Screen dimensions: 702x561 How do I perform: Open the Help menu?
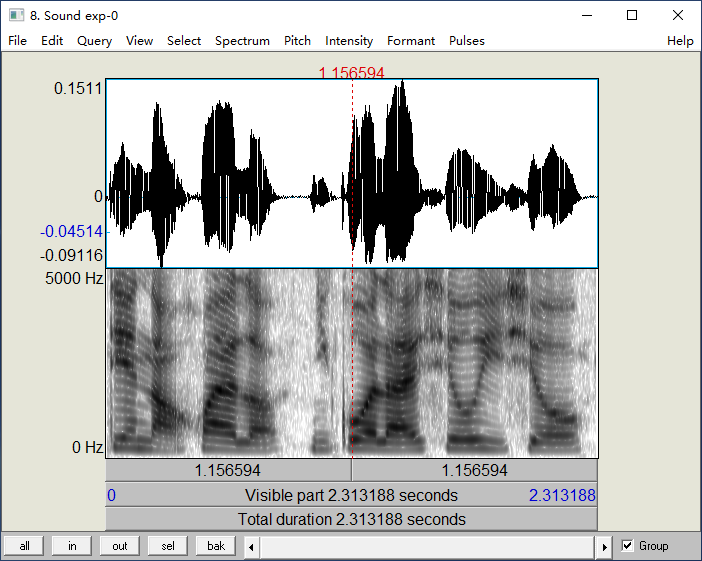[x=680, y=41]
